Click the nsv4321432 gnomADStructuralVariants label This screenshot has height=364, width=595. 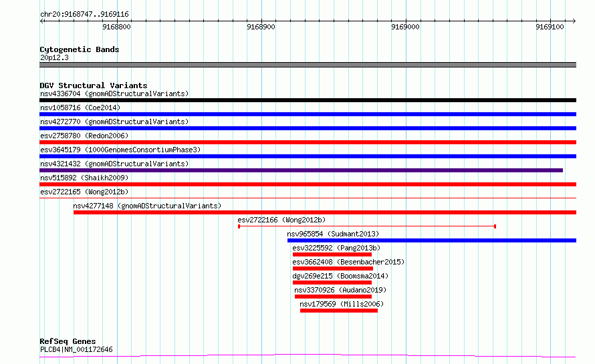click(114, 164)
